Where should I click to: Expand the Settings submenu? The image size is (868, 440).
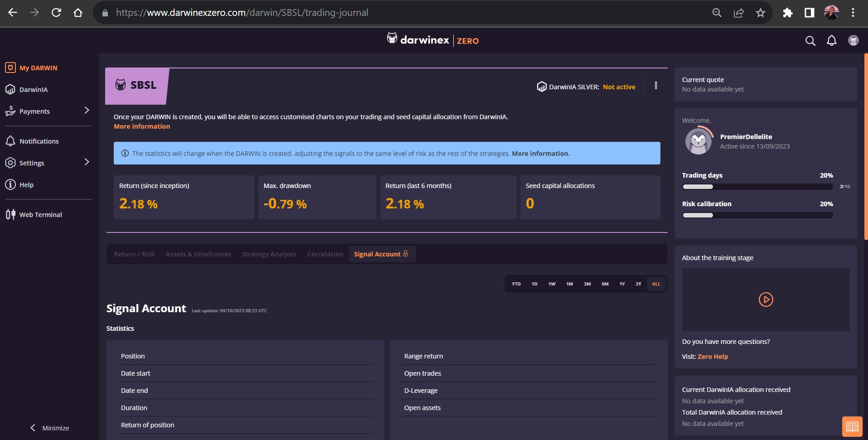(87, 162)
